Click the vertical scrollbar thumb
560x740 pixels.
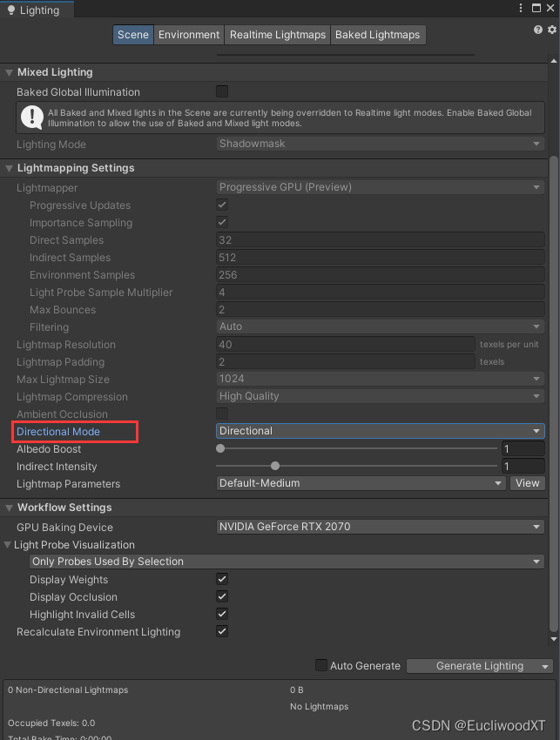(x=554, y=394)
